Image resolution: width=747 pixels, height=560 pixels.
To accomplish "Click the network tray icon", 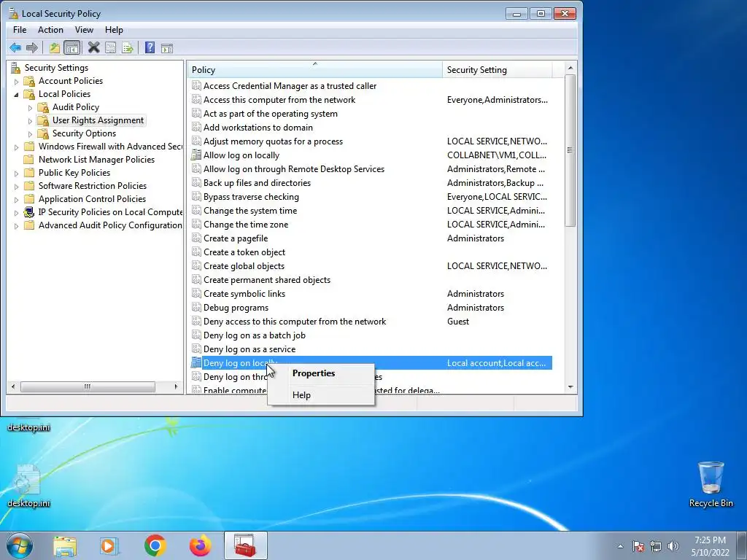I will [x=656, y=546].
